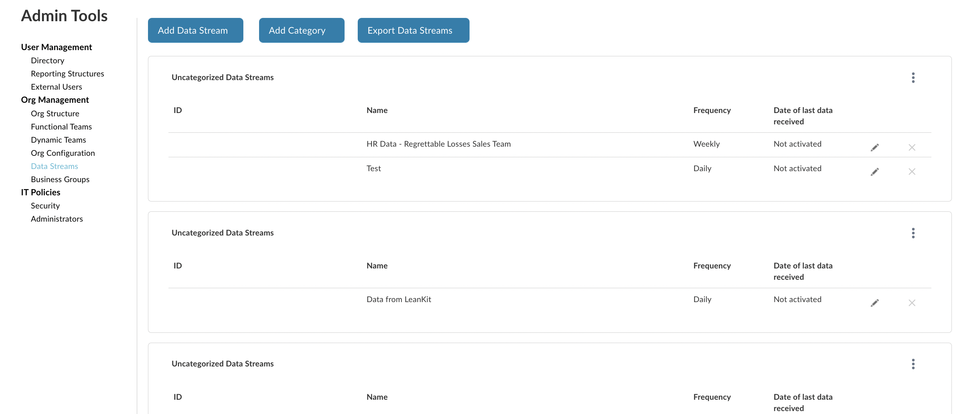Viewport: 980px width, 414px height.
Task: Click Not activated in HR Data row
Action: click(797, 144)
